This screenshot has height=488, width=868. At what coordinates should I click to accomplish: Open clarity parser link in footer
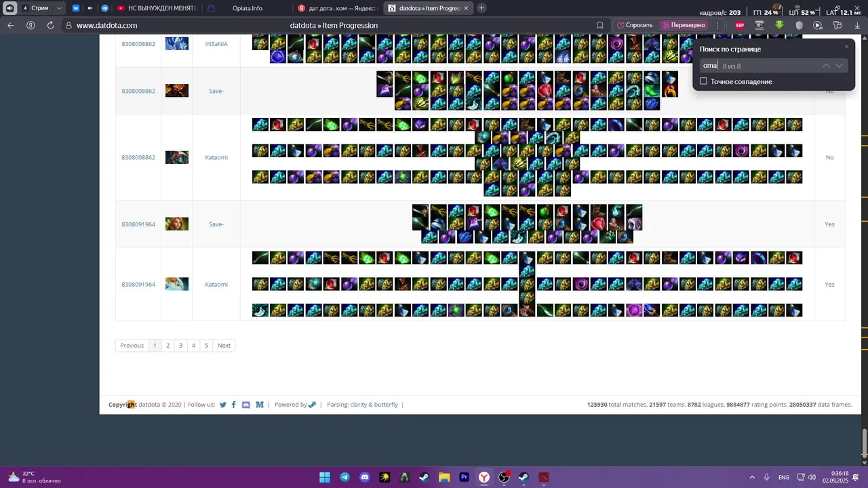click(x=358, y=405)
